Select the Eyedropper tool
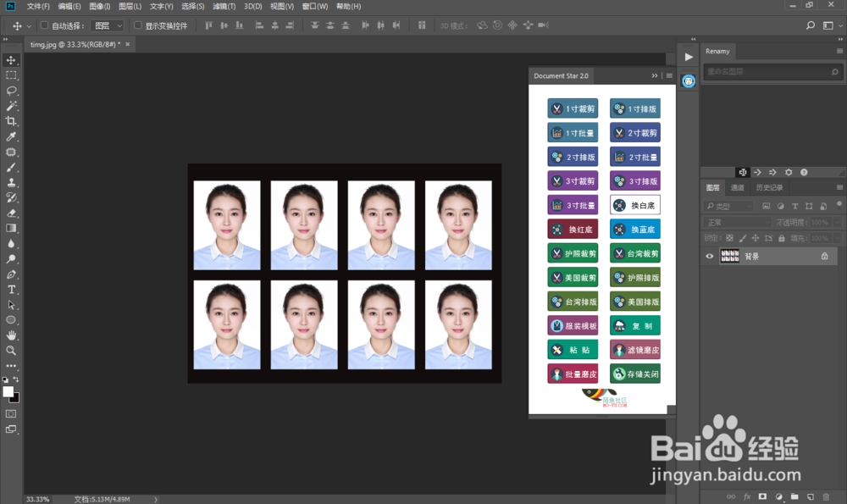Viewport: 847px width, 504px height. [x=11, y=136]
